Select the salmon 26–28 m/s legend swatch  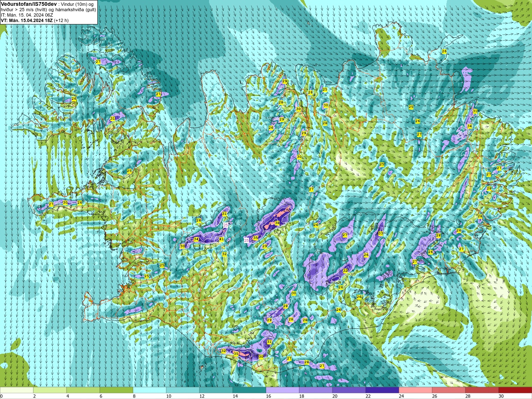pyautogui.click(x=449, y=390)
